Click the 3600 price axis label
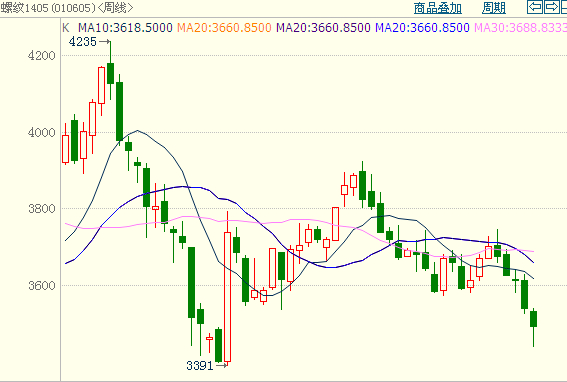Viewport: 567px width, 382px height. coord(42,285)
